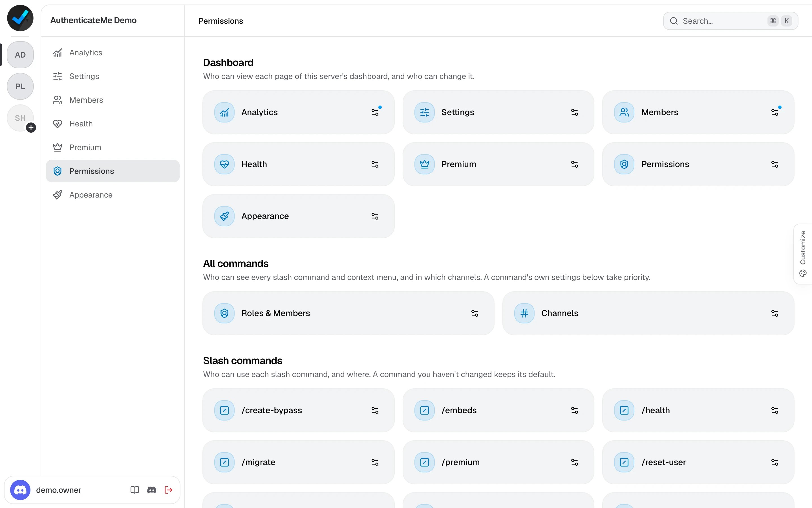Focus the Search field
This screenshot has width=812, height=508.
(731, 21)
